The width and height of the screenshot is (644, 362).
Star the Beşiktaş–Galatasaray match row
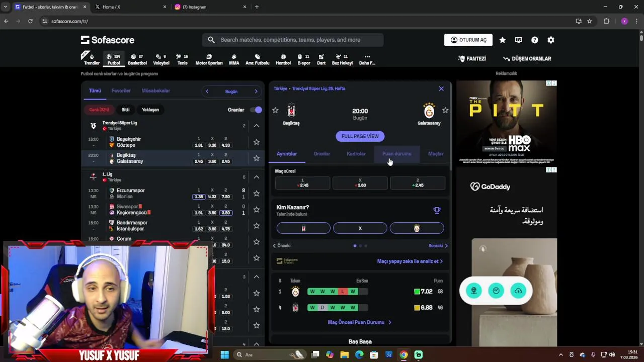(x=256, y=158)
